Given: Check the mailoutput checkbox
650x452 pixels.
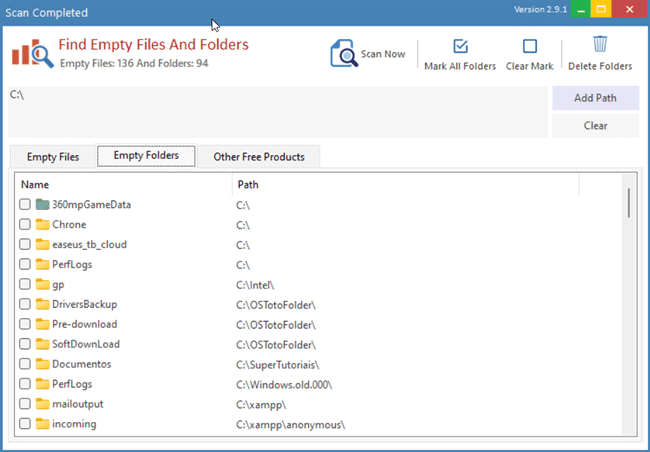Looking at the screenshot, I should coord(25,403).
